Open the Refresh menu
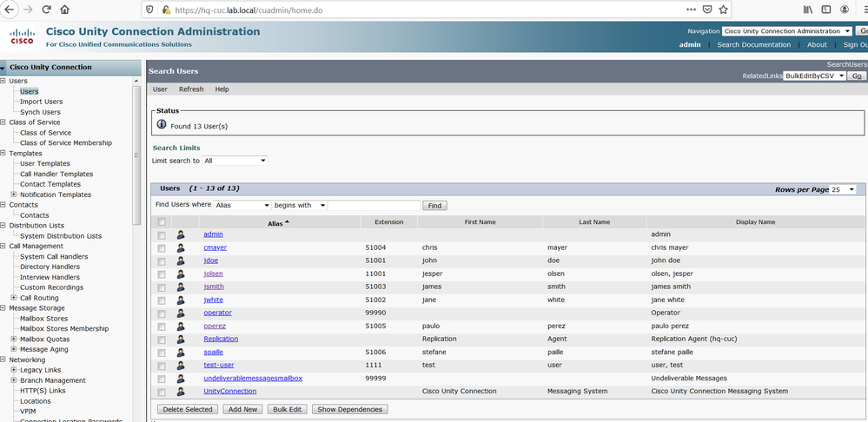The width and height of the screenshot is (868, 422). pos(191,89)
